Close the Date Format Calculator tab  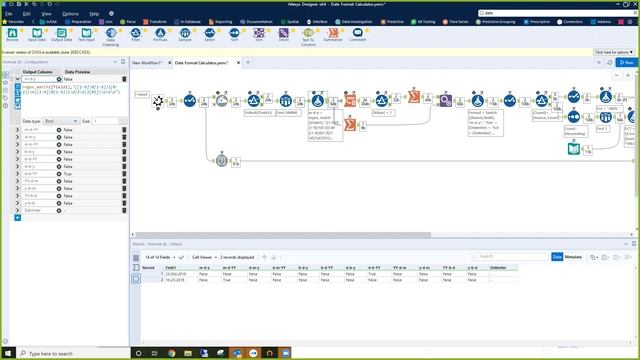click(238, 63)
